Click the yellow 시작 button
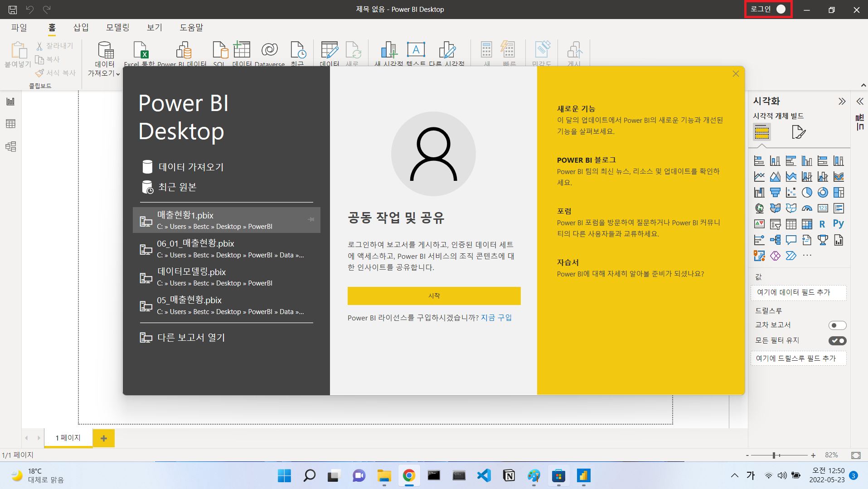The width and height of the screenshot is (868, 489). click(x=434, y=295)
